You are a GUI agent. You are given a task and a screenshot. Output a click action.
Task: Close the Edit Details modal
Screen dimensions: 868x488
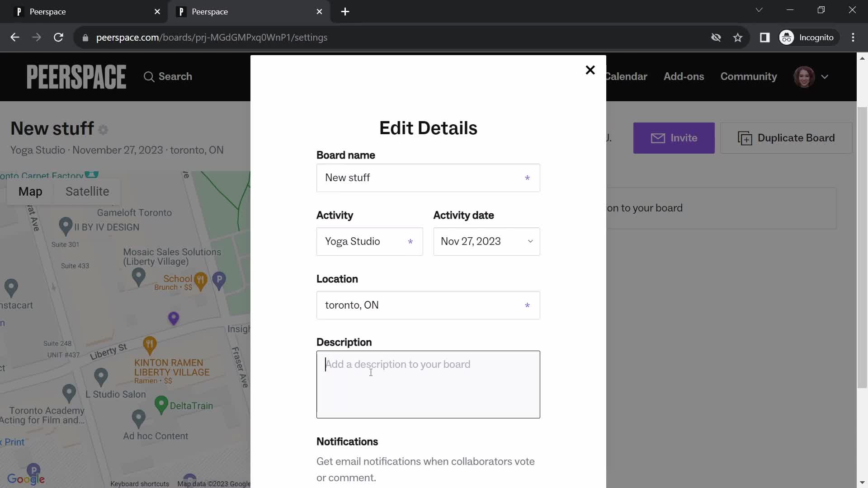click(590, 70)
